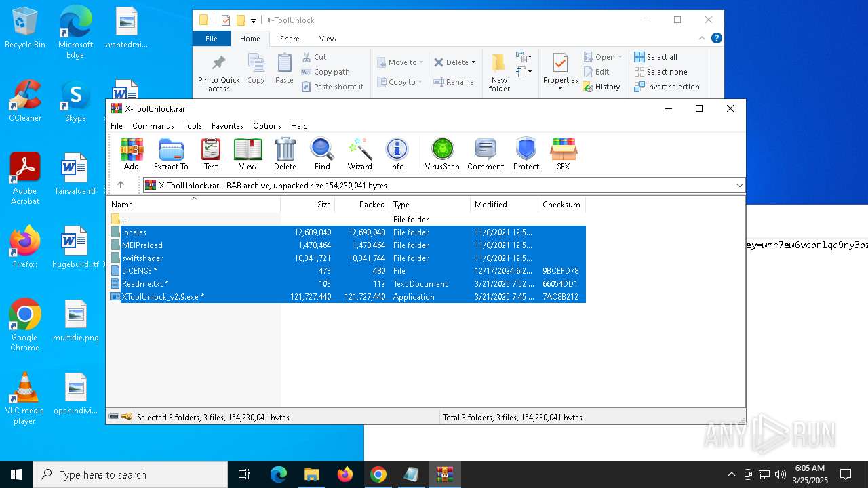The height and width of the screenshot is (488, 868).
Task: Click the Copy icon in Explorer ribbon
Action: click(256, 68)
